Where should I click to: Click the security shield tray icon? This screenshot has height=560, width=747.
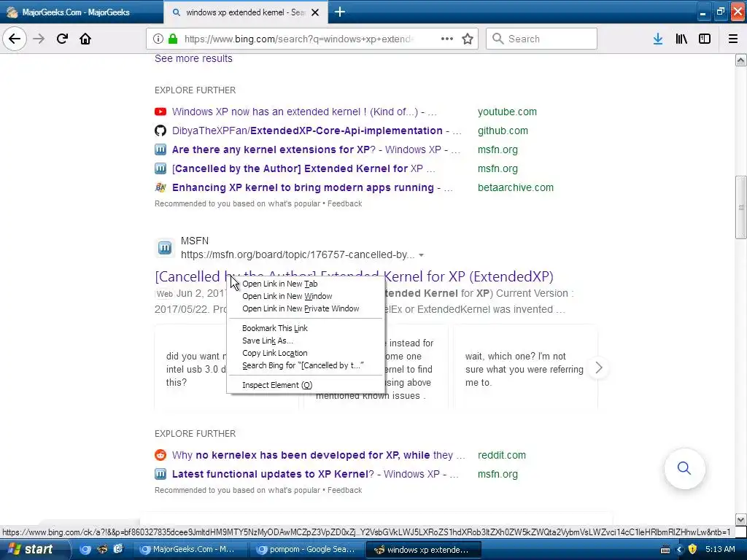(x=692, y=549)
